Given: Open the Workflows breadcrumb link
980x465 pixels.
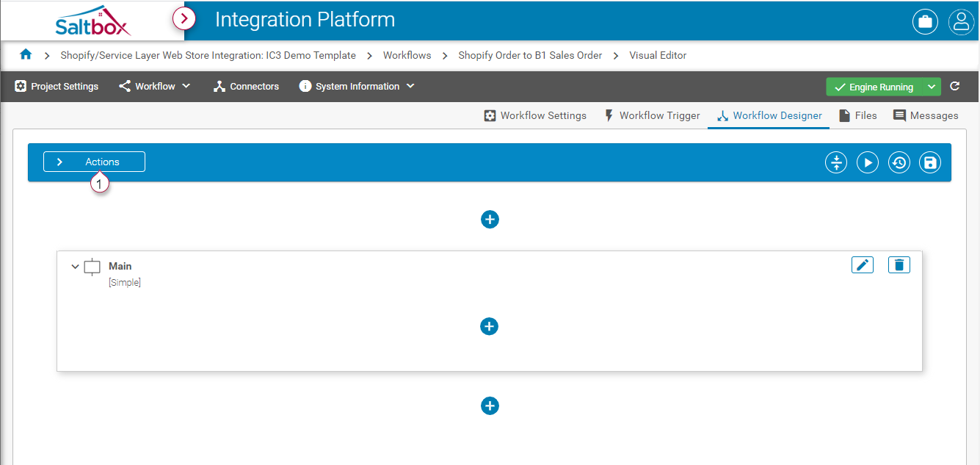Looking at the screenshot, I should click(x=407, y=55).
